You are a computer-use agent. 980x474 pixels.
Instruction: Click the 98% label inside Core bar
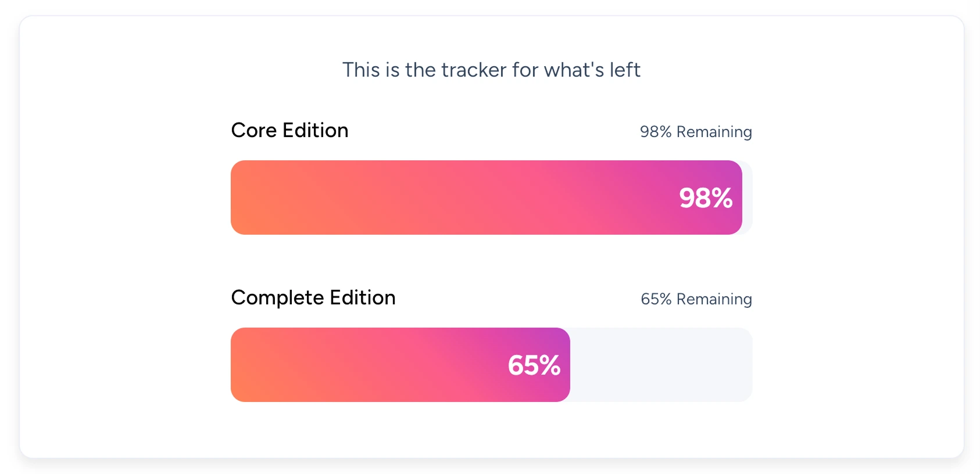(x=706, y=198)
